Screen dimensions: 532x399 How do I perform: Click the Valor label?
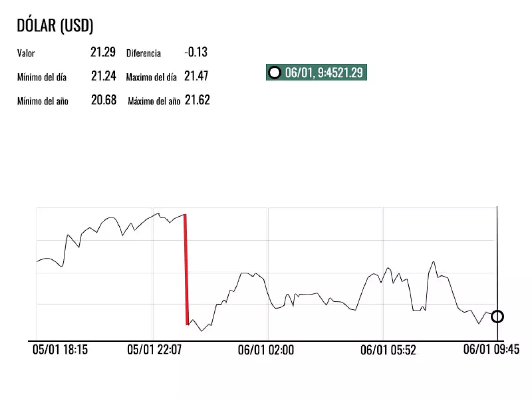(26, 54)
